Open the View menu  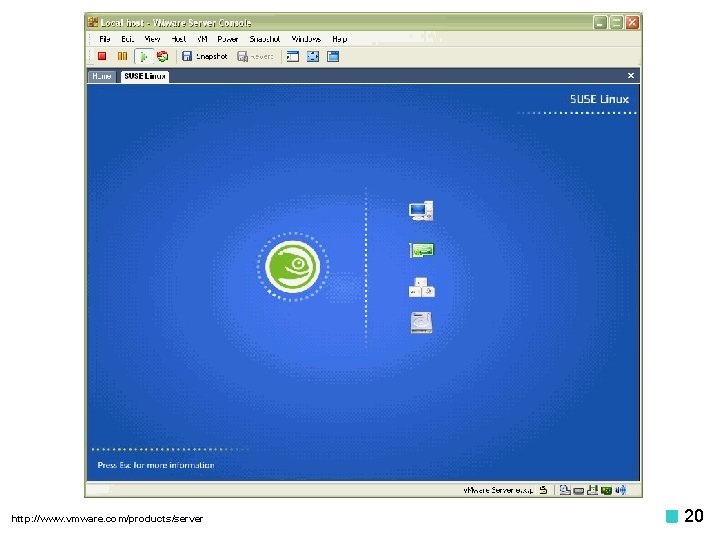(152, 39)
